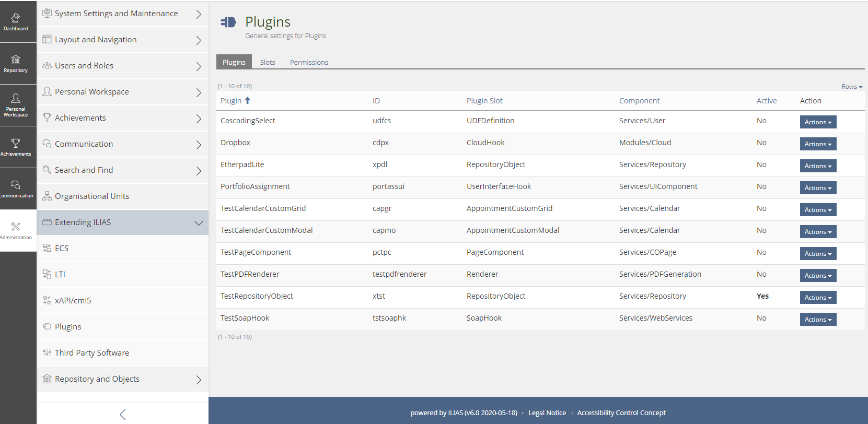Collapse the sidebar with the back arrow
This screenshot has width=868, height=424.
click(122, 415)
